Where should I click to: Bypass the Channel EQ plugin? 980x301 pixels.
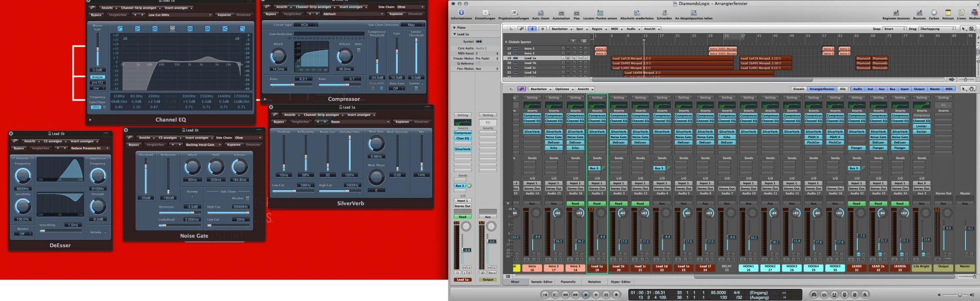click(96, 15)
